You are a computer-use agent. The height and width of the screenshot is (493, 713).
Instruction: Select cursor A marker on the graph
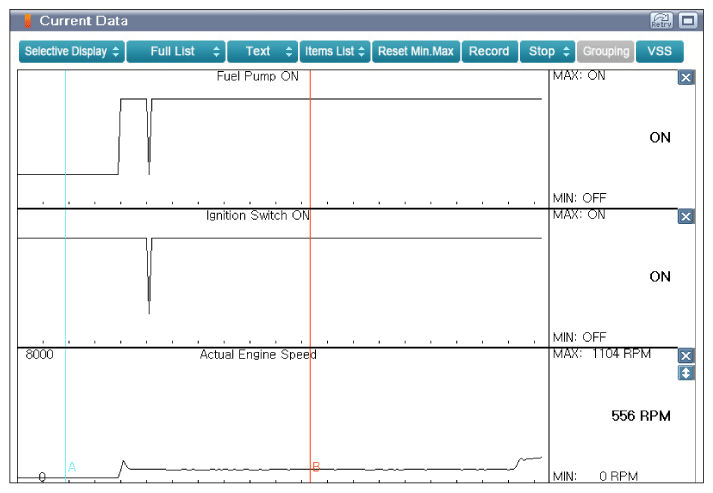pos(72,467)
